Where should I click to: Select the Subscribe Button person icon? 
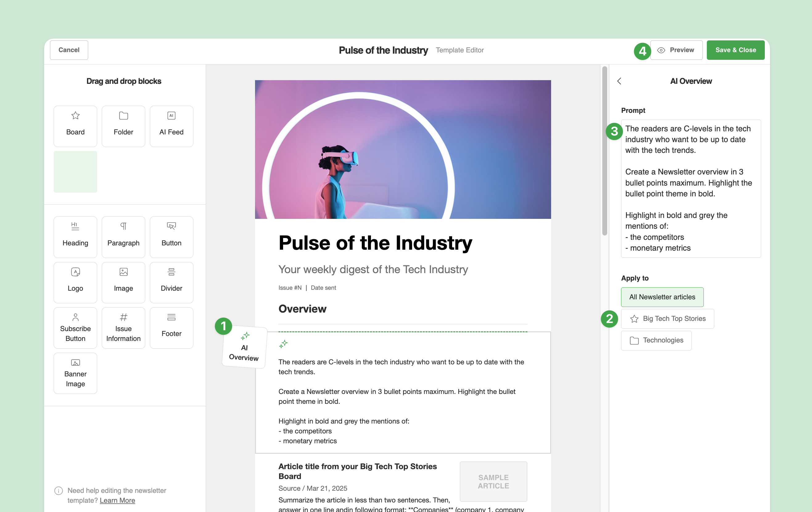point(75,317)
